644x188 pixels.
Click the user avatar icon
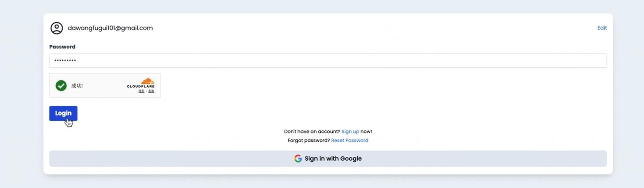pos(57,28)
